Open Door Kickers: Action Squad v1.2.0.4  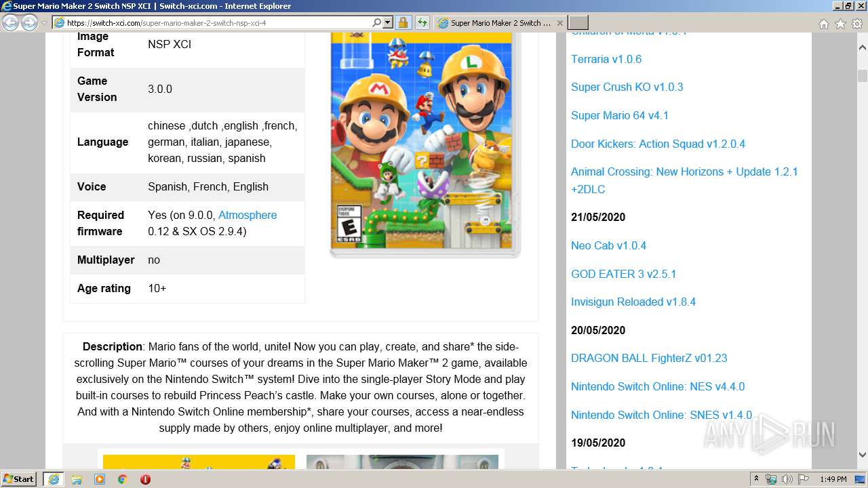click(x=658, y=144)
